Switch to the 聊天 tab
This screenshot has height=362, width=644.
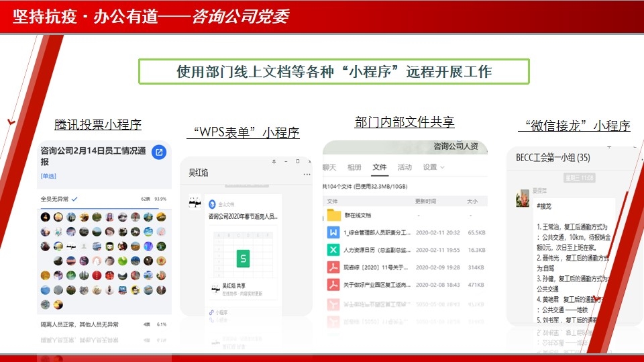click(x=329, y=167)
